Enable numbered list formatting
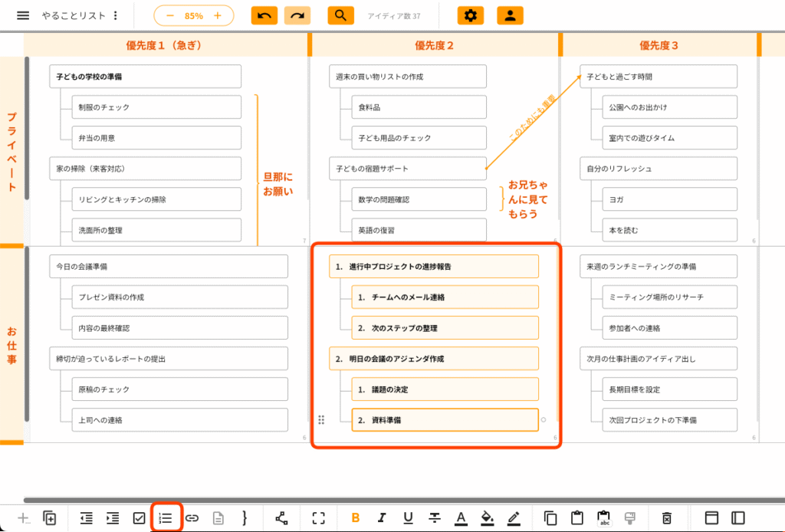The image size is (785, 532). pyautogui.click(x=166, y=518)
